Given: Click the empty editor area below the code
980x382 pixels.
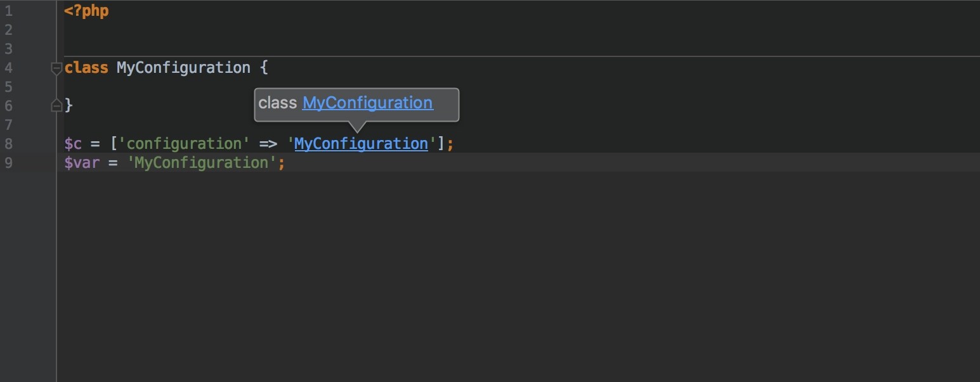Looking at the screenshot, I should point(444,272).
